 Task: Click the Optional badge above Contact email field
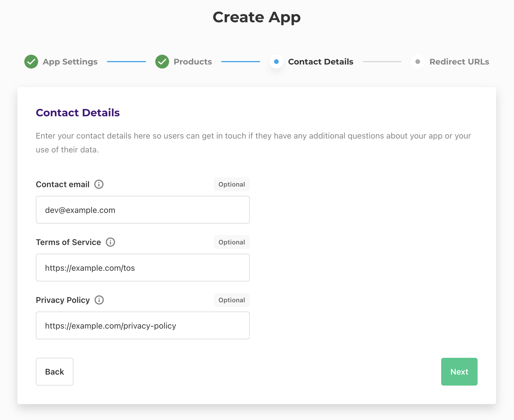tap(232, 184)
